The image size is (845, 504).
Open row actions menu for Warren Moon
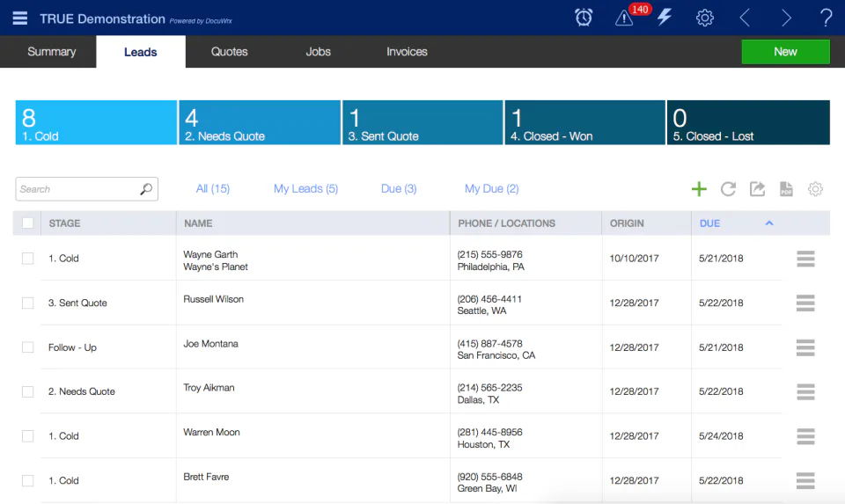click(x=805, y=436)
